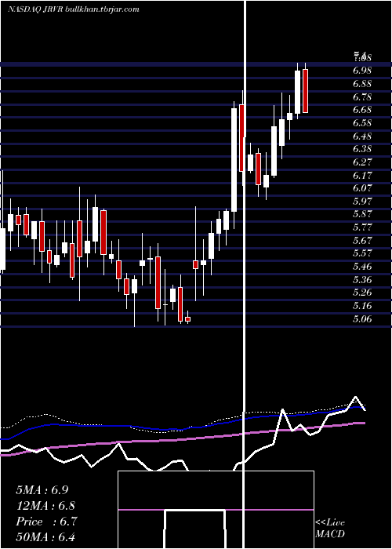Click the 6.27 price axis label
This screenshot has height=549, width=392.
point(362,162)
